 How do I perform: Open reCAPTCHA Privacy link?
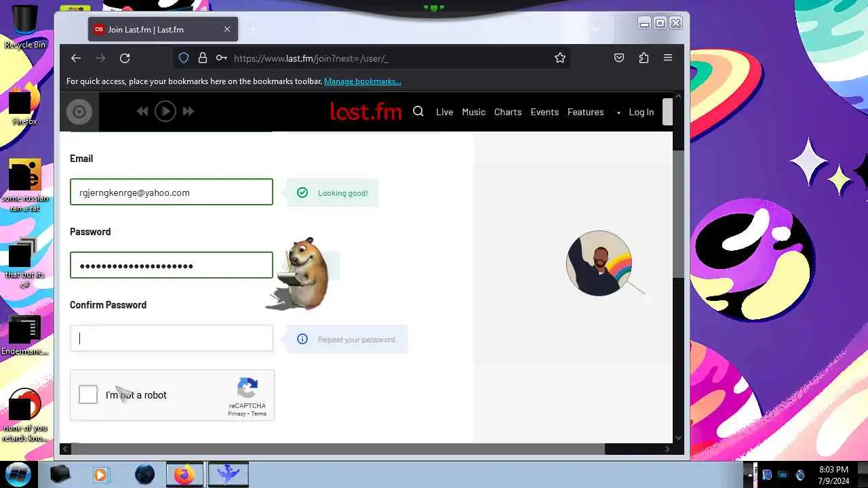[237, 414]
